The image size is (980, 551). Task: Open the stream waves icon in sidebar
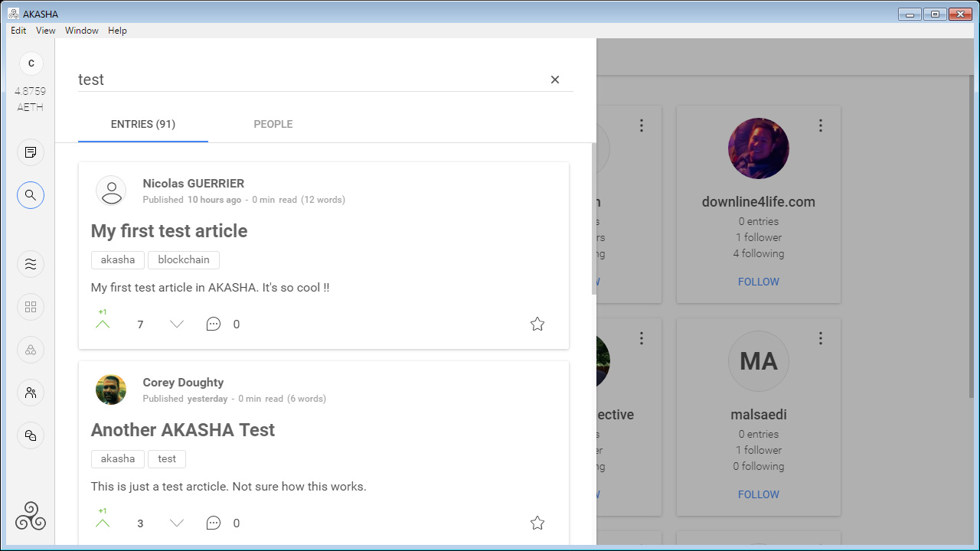click(31, 264)
